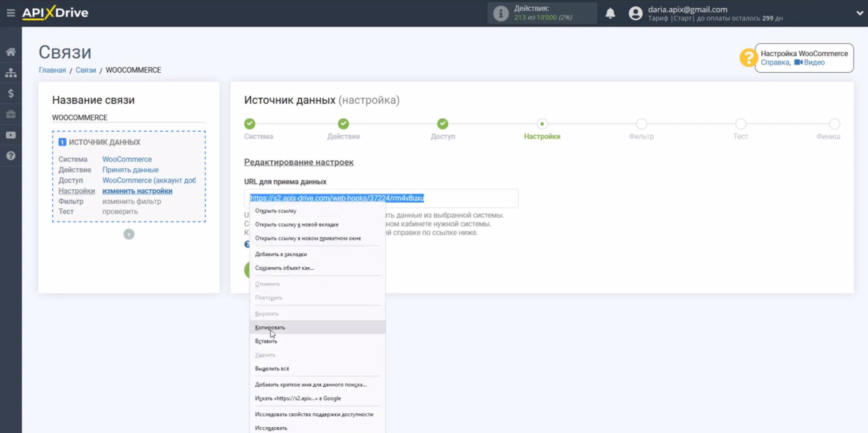Image resolution: width=868 pixels, height=433 pixels.
Task: Go to the Система step circle
Action: coord(249,124)
